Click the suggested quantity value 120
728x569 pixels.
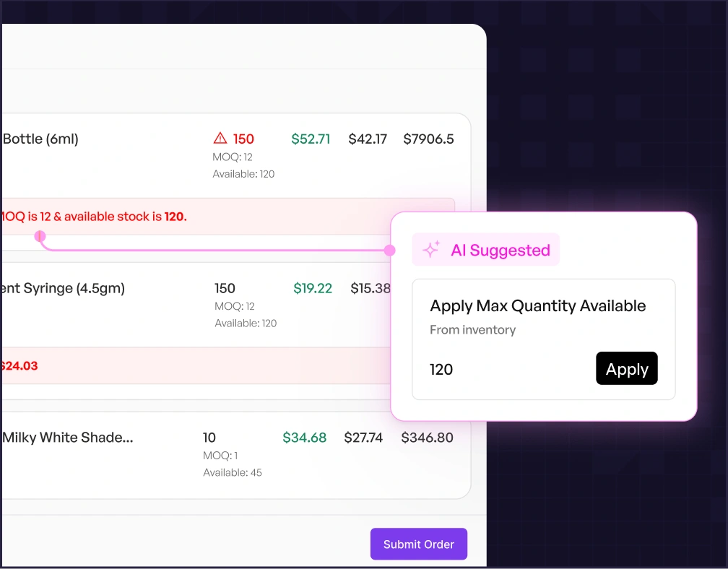click(x=441, y=370)
